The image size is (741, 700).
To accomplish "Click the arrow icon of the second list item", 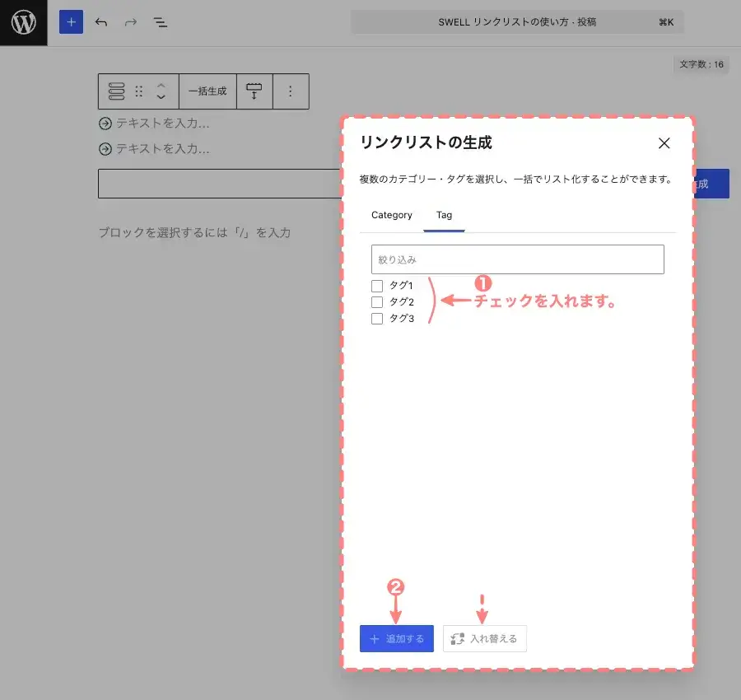I will click(x=105, y=149).
